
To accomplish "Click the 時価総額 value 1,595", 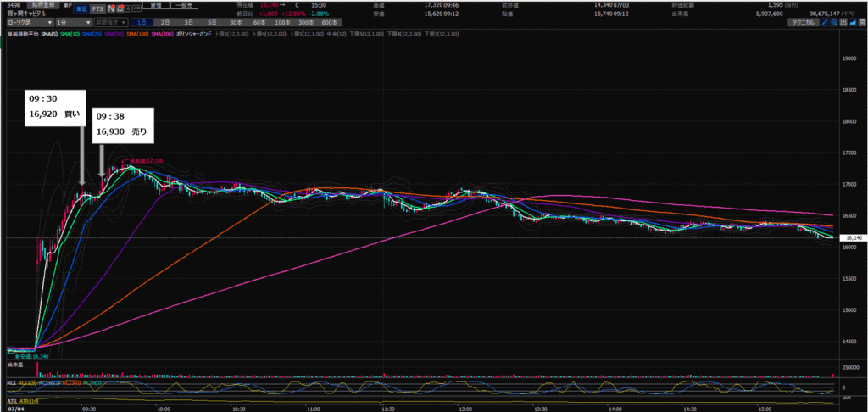I will point(775,5).
